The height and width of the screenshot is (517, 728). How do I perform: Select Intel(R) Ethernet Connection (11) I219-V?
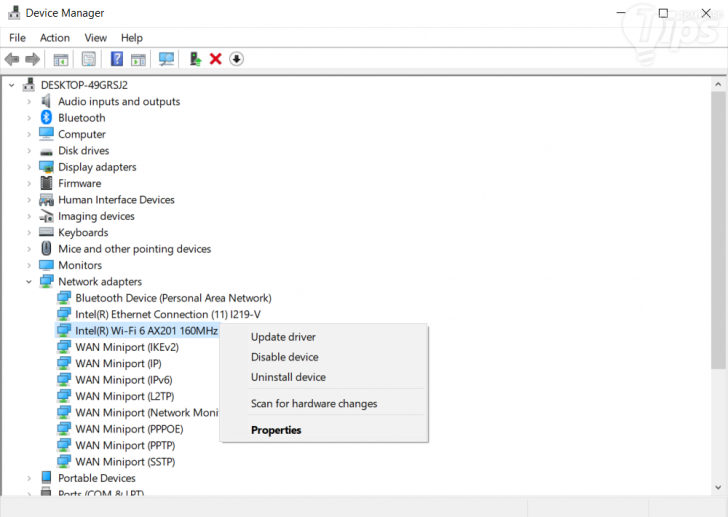pyautogui.click(x=168, y=314)
